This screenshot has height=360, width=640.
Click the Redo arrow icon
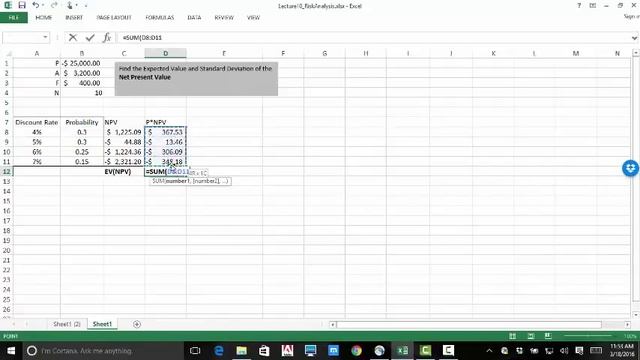coord(54,5)
